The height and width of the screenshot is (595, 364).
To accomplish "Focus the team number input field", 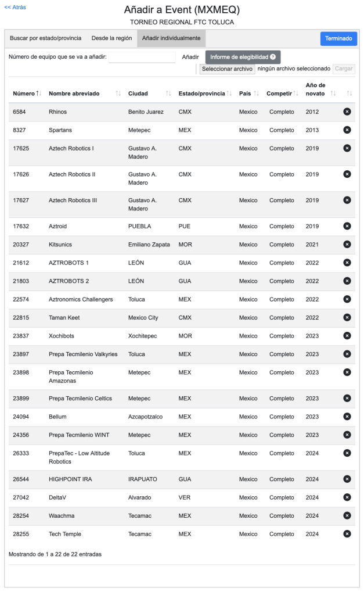I will pyautogui.click(x=142, y=57).
